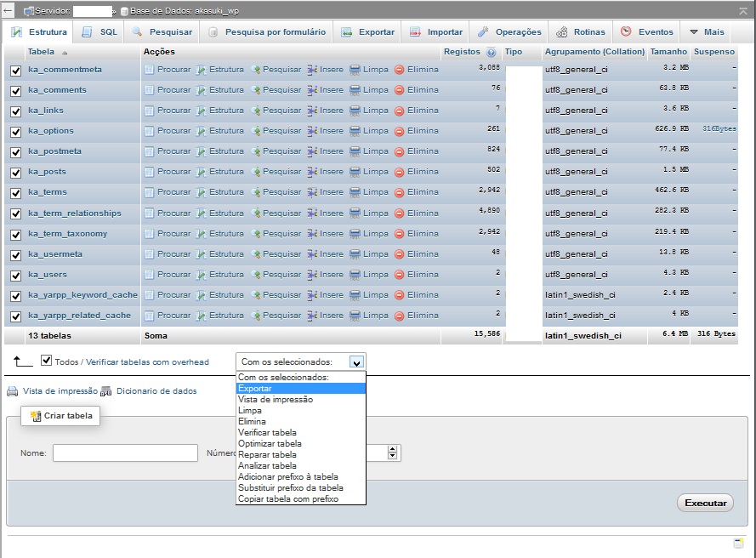Click the number of columns stepper arrows
This screenshot has width=756, height=558.
(393, 453)
